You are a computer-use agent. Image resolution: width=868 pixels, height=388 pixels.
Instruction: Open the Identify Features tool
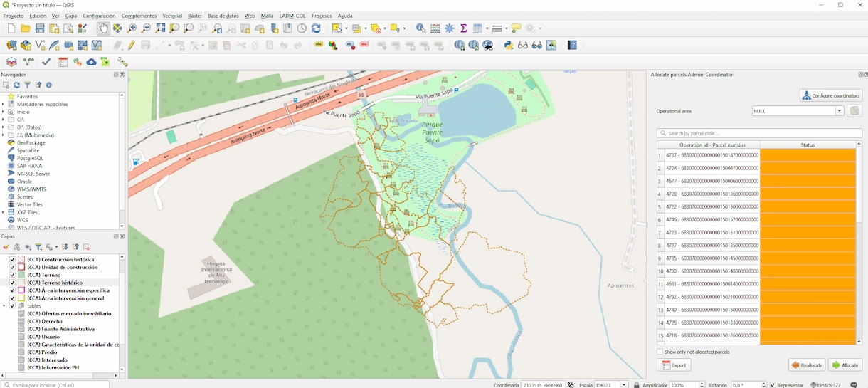pos(420,28)
